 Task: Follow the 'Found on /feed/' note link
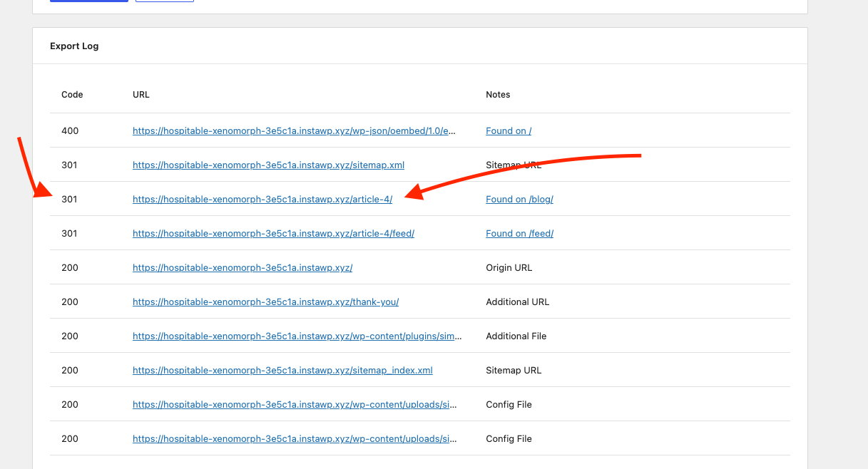(x=519, y=233)
